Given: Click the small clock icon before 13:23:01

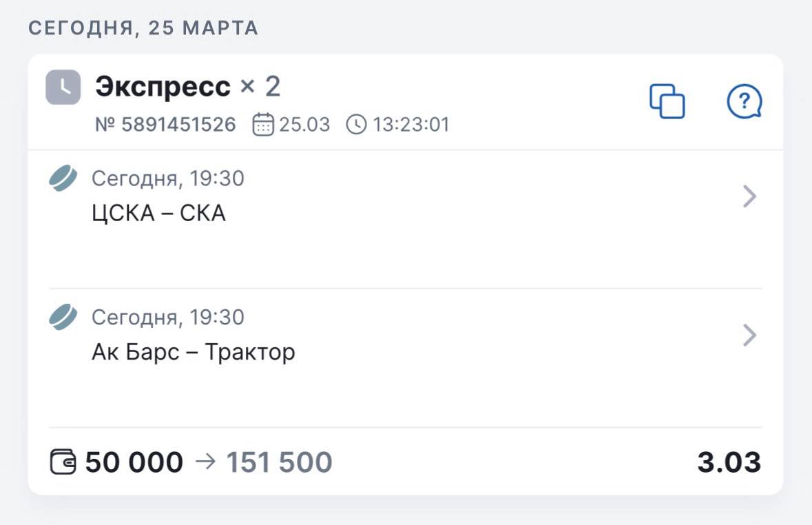Looking at the screenshot, I should (x=356, y=125).
